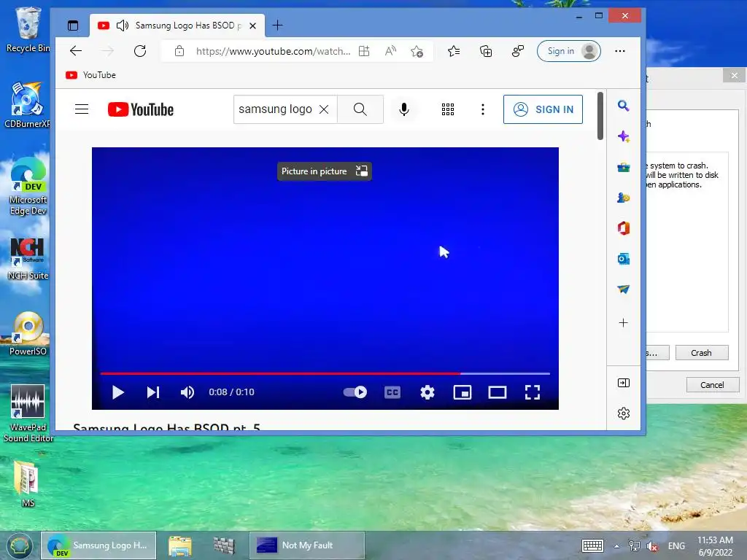Screen dimensions: 747x560
Task: Open the YouTube apps grid
Action: click(x=448, y=109)
